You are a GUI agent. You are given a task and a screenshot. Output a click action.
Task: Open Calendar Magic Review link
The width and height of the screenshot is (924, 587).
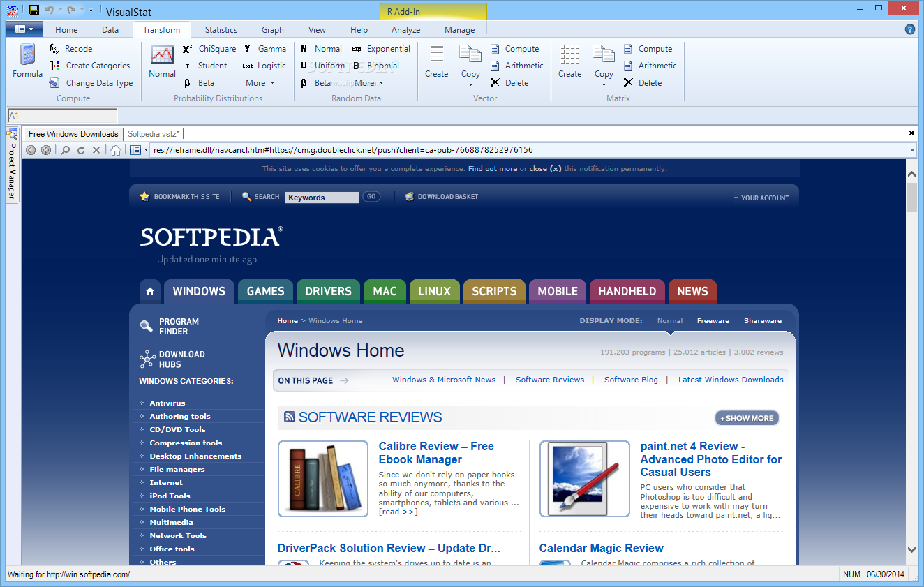(602, 549)
